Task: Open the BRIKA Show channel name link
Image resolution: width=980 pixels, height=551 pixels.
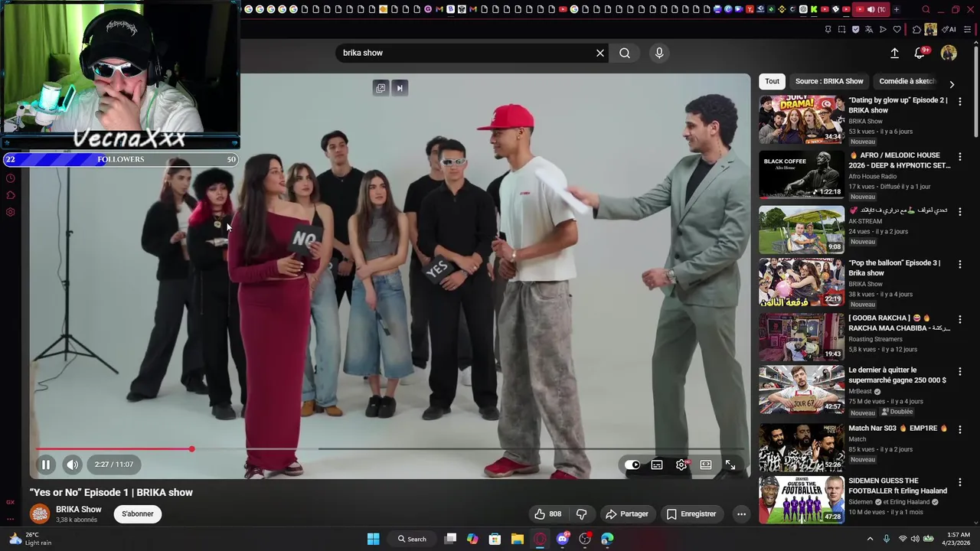Action: (x=78, y=509)
